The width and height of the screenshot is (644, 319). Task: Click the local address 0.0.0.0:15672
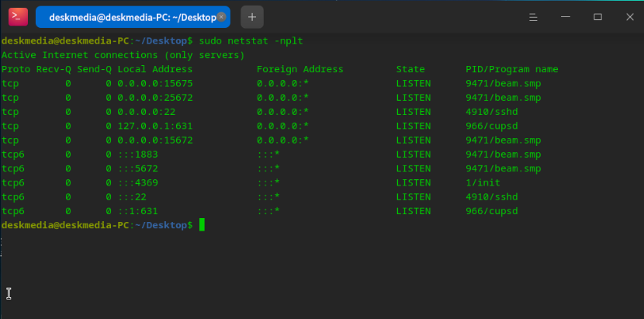[155, 140]
